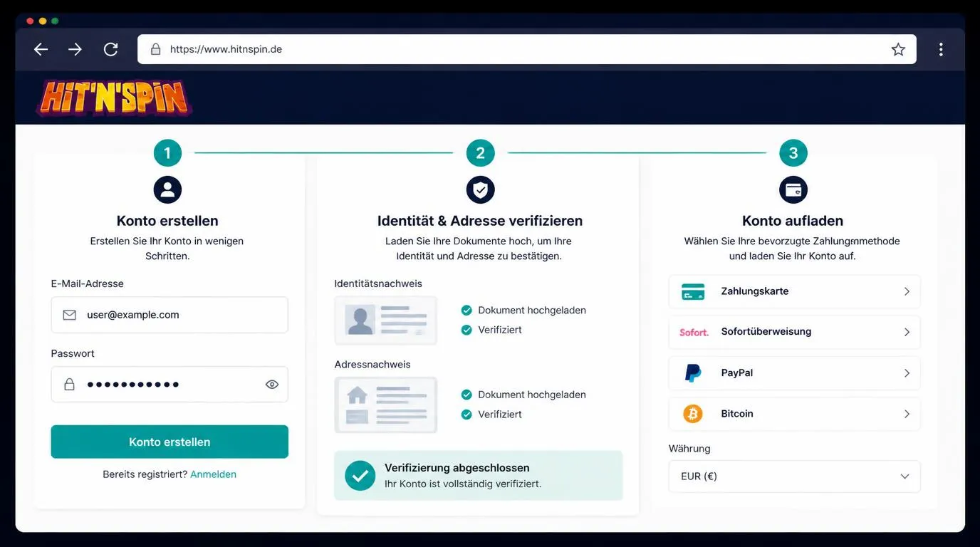
Task: Click Adressnachweis Verifiziert checkmark
Action: 466,414
